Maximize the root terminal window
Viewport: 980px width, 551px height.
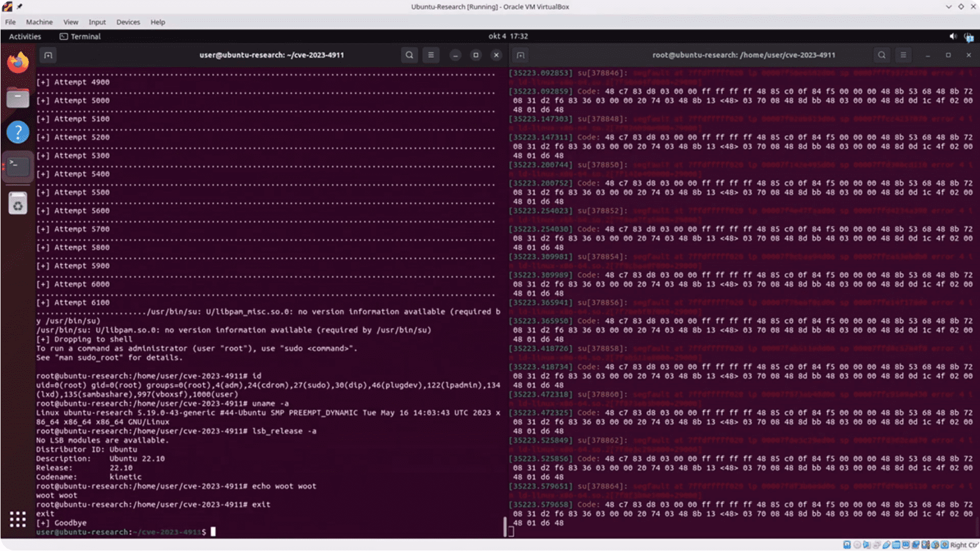[948, 55]
